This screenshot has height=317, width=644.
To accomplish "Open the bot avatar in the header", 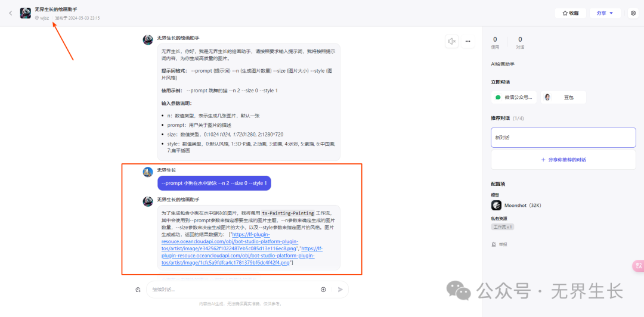I will pyautogui.click(x=26, y=13).
